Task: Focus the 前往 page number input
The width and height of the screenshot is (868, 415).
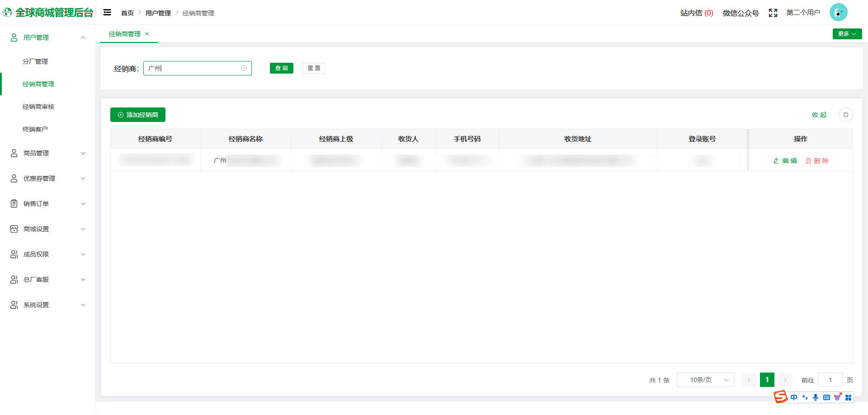Action: point(830,380)
